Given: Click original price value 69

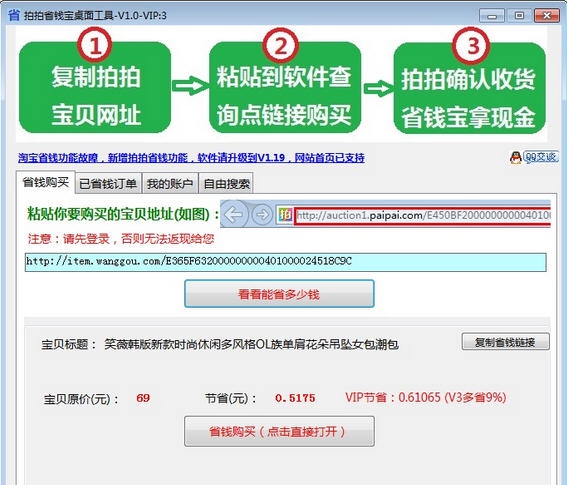Looking at the screenshot, I should click(143, 398).
